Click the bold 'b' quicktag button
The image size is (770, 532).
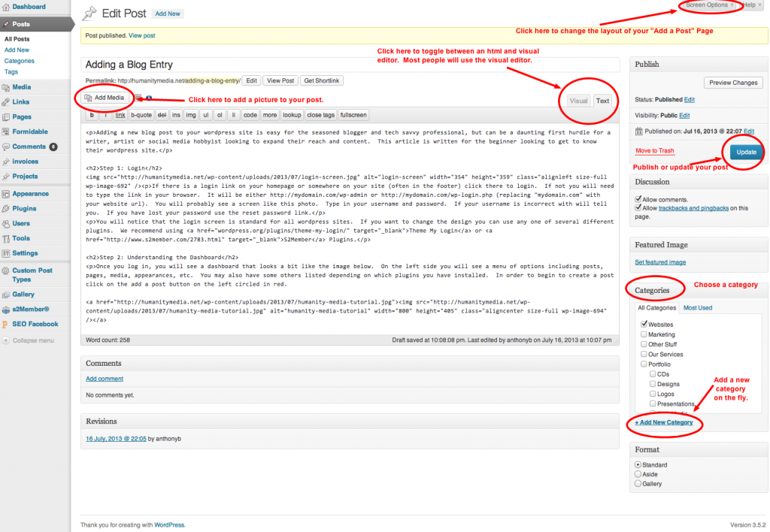[92, 115]
